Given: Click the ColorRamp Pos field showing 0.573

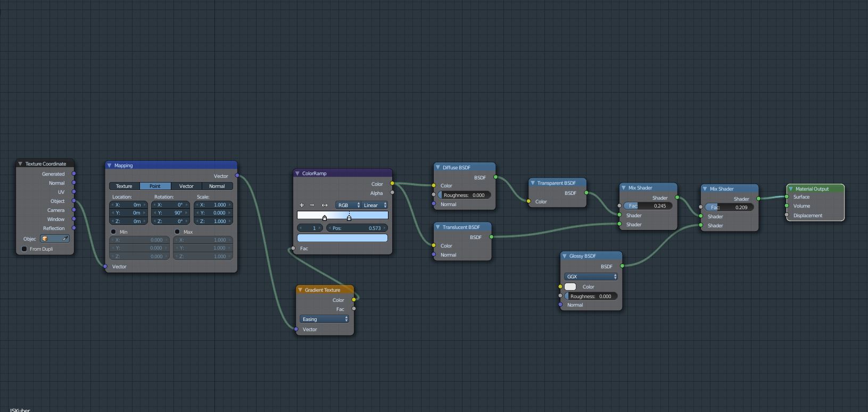Looking at the screenshot, I should point(357,228).
